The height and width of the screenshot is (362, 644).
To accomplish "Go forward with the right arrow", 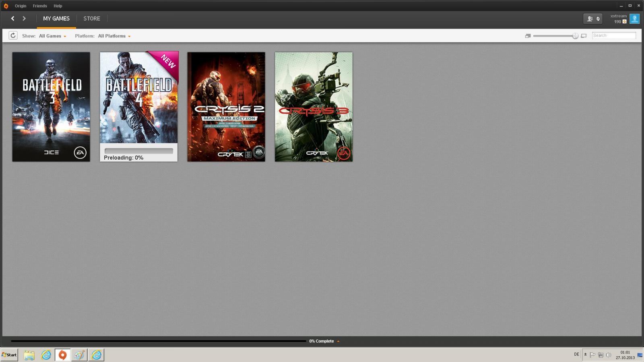I will (24, 19).
